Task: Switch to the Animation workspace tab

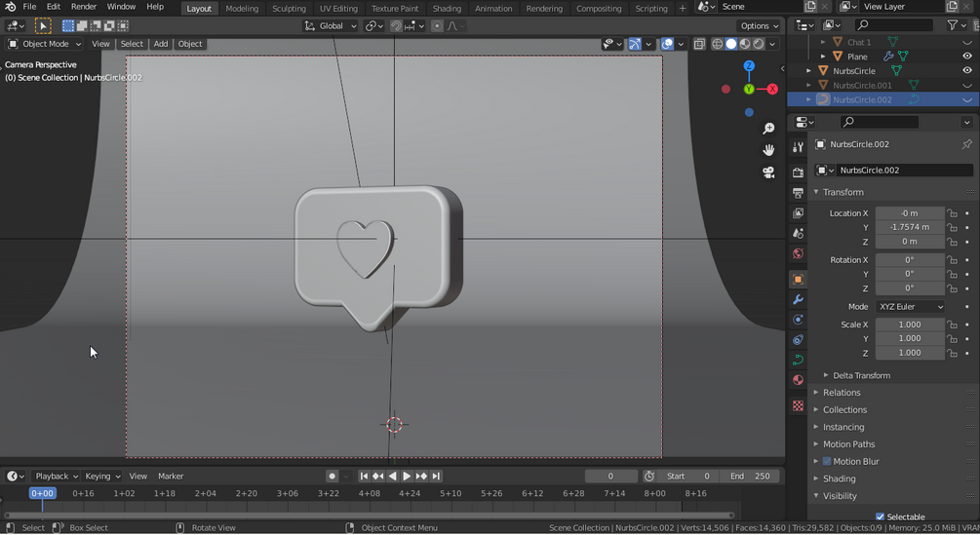Action: [x=493, y=8]
